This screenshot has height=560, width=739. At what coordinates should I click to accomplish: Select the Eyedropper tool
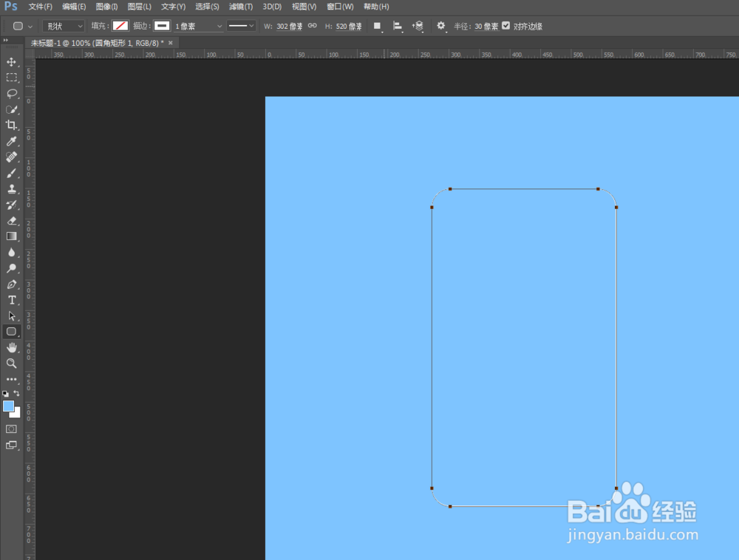click(x=11, y=141)
